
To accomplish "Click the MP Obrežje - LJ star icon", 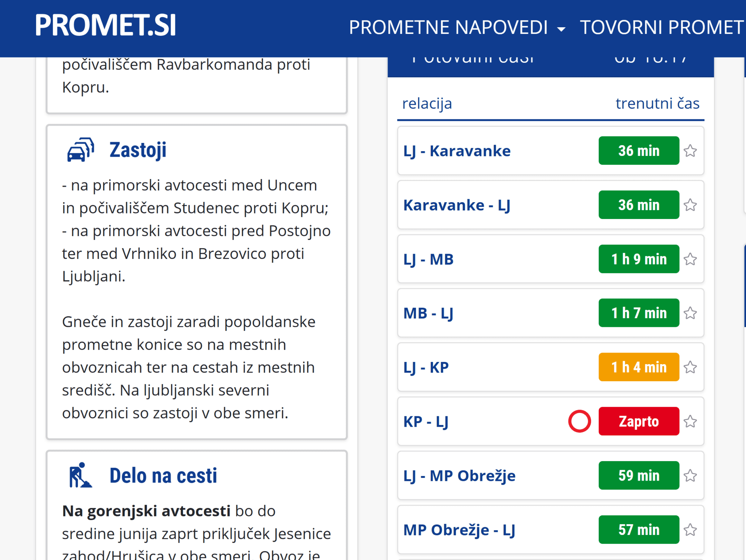I will click(690, 530).
